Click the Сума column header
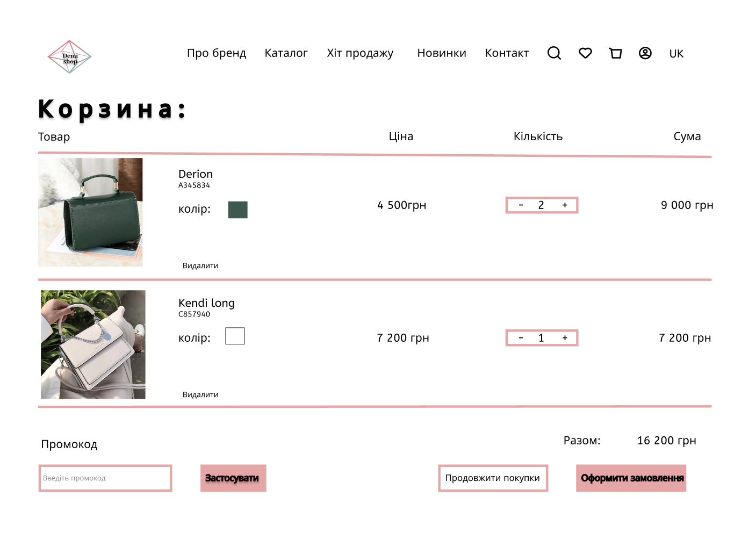 pos(687,136)
